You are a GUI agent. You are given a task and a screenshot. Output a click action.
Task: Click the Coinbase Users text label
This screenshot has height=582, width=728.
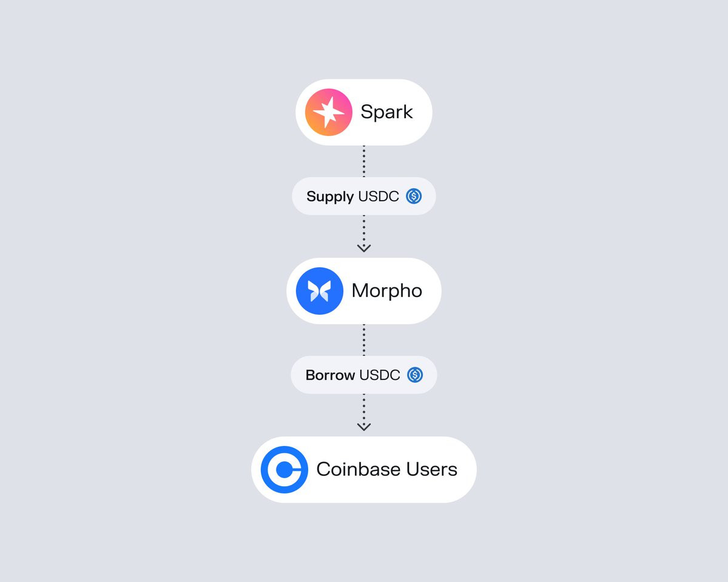(387, 469)
